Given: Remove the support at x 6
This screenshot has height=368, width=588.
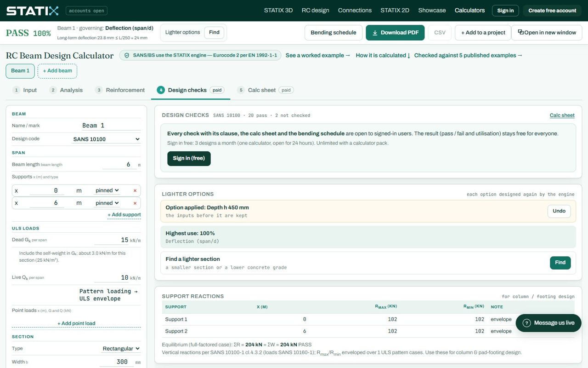Looking at the screenshot, I should [135, 203].
